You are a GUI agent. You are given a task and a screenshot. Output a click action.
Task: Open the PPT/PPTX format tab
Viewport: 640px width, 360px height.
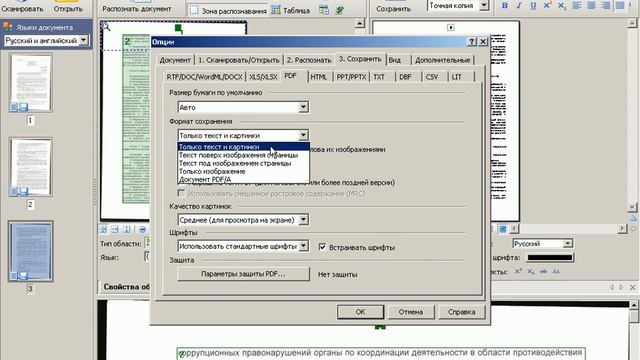pyautogui.click(x=351, y=77)
